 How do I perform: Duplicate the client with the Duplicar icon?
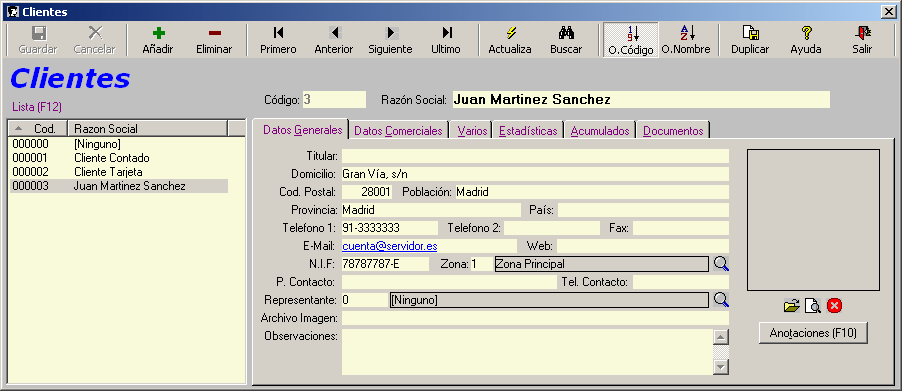750,33
